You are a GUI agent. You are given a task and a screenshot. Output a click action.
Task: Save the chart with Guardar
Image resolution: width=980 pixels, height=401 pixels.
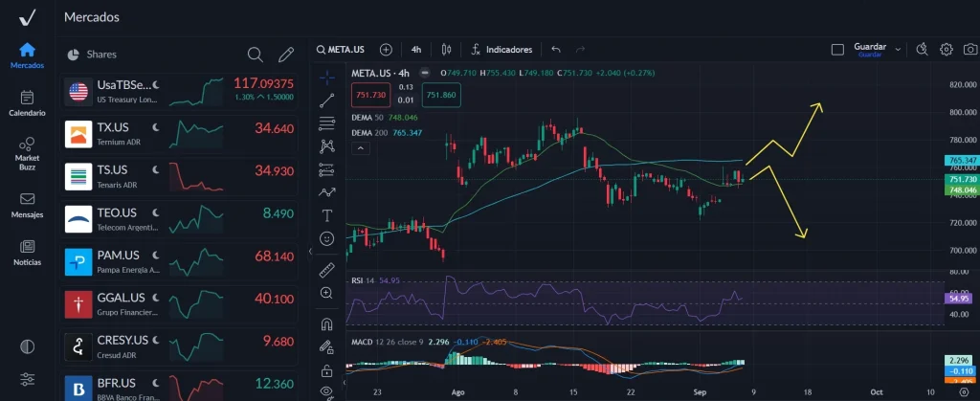(870, 50)
